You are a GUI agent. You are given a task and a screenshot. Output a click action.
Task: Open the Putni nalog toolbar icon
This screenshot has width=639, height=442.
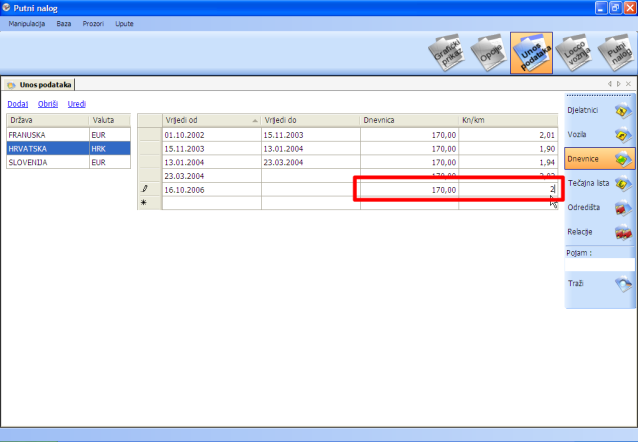[616, 53]
